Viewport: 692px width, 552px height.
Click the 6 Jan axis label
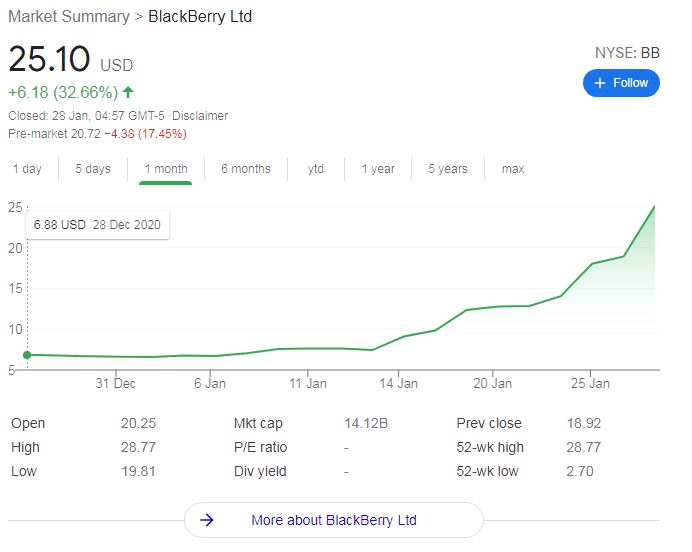210,383
